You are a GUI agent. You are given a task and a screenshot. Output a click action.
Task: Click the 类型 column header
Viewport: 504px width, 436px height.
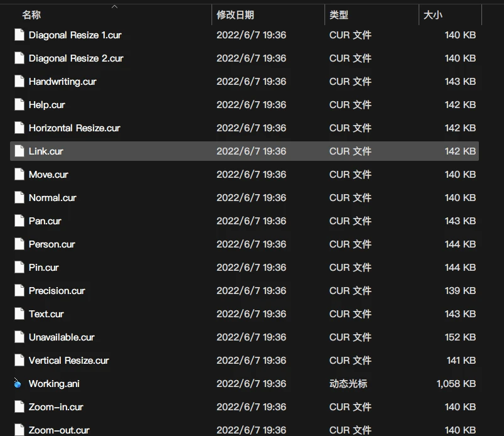tap(339, 15)
